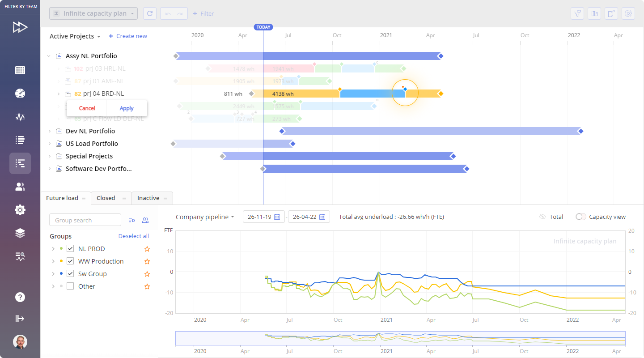Switch to the Closed tab
The height and width of the screenshot is (358, 644).
point(106,198)
